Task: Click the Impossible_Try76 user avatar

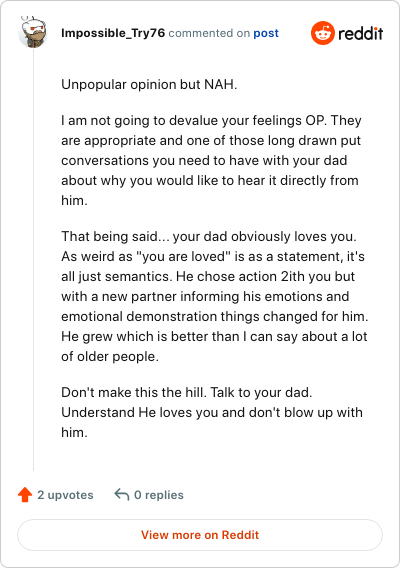Action: click(33, 32)
